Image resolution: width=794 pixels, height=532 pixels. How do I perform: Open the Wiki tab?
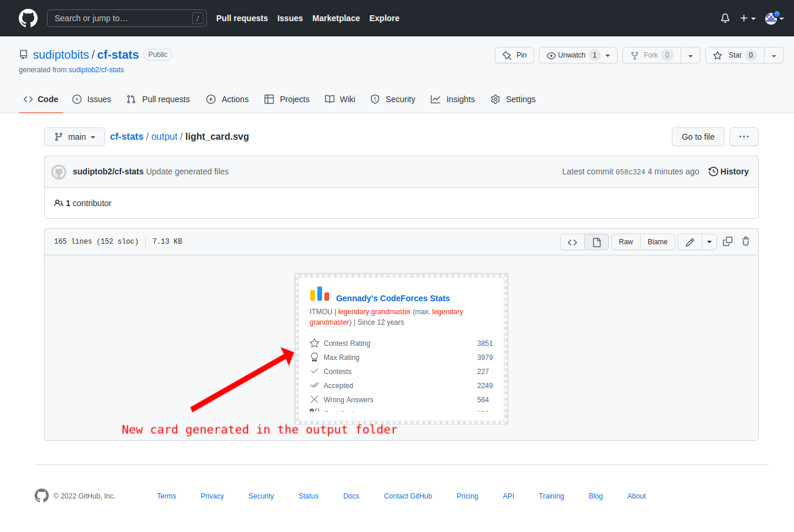[x=340, y=99]
